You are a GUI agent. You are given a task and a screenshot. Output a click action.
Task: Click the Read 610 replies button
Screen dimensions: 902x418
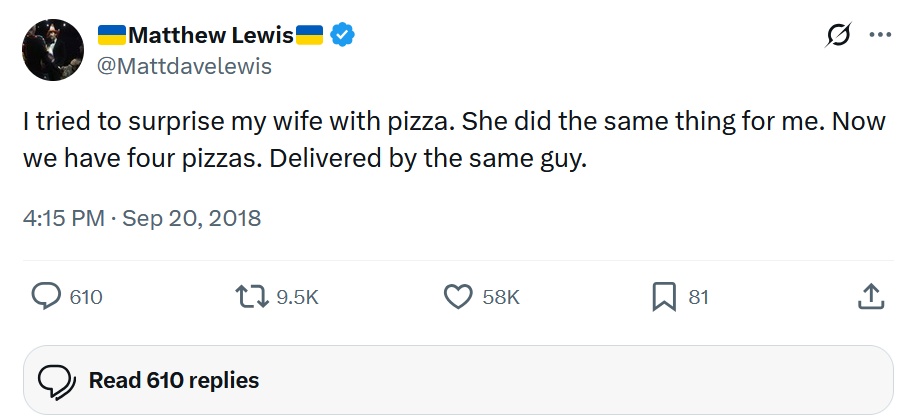[458, 380]
